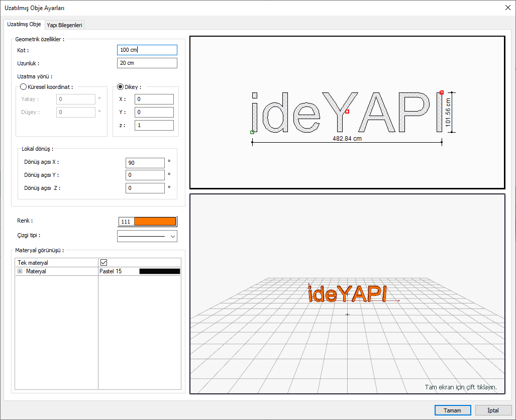Select the Küresel koordinat radio button

(23, 86)
